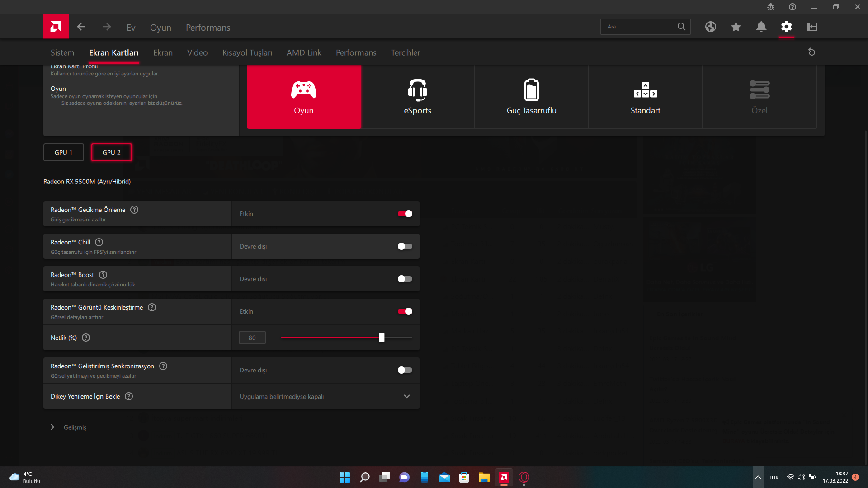
Task: Click the search magnifier icon
Action: [x=681, y=27]
